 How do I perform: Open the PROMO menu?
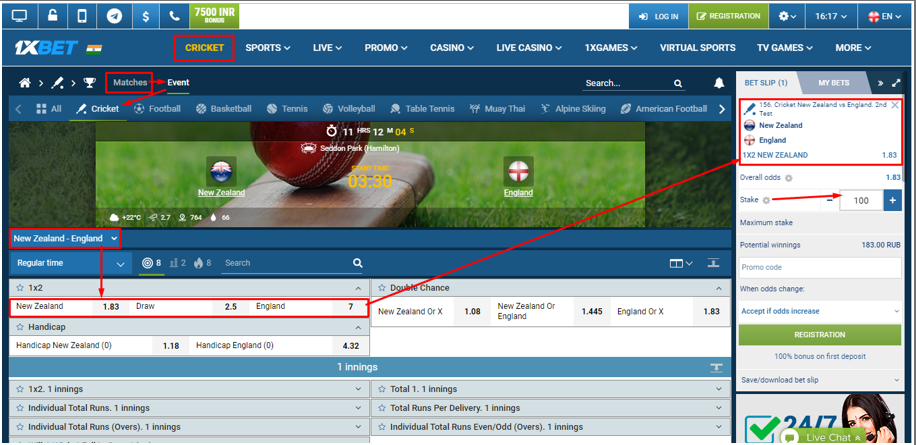pos(386,48)
